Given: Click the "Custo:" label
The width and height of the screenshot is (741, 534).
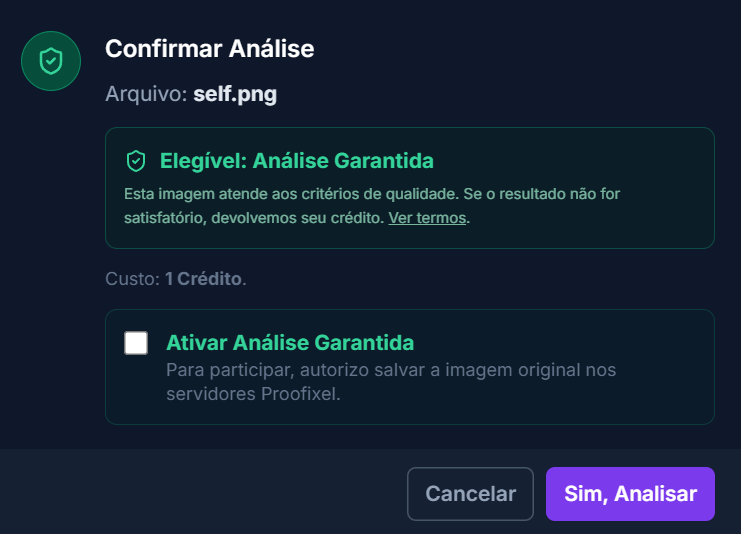Looking at the screenshot, I should tap(132, 278).
